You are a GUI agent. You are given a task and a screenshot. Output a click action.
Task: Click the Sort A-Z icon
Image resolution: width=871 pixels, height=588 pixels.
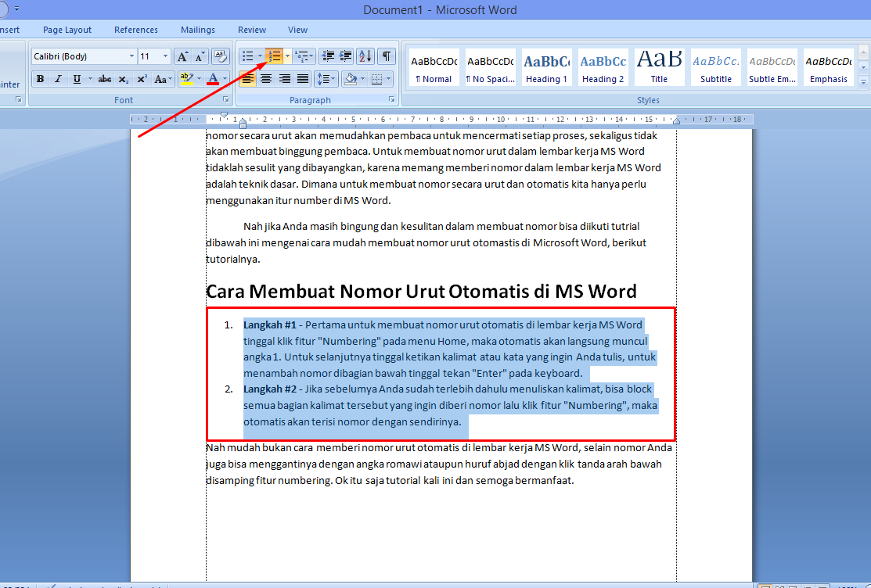(365, 56)
